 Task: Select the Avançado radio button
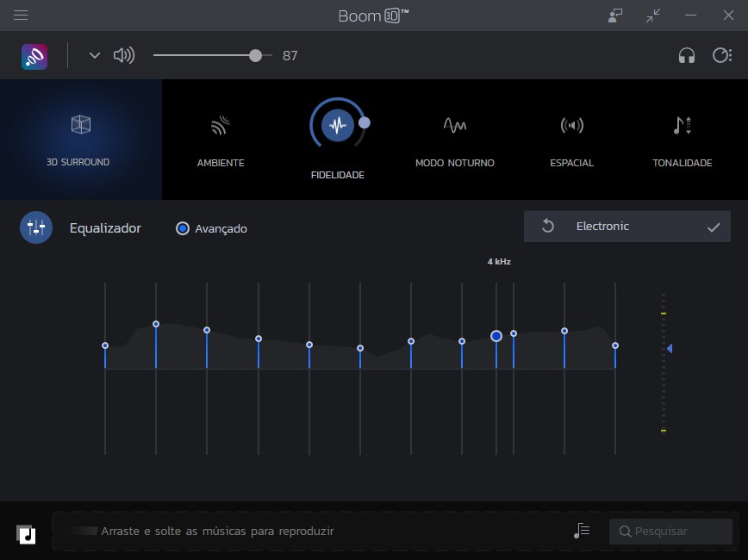pyautogui.click(x=182, y=228)
